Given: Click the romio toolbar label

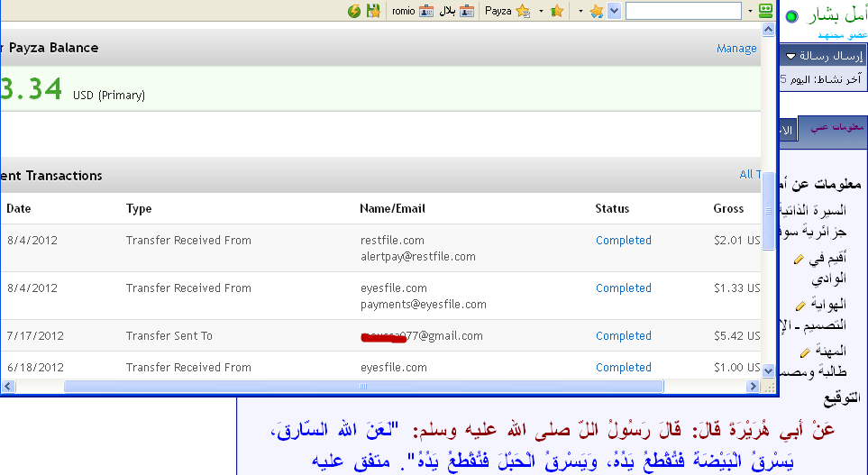Looking at the screenshot, I should pos(404,11).
